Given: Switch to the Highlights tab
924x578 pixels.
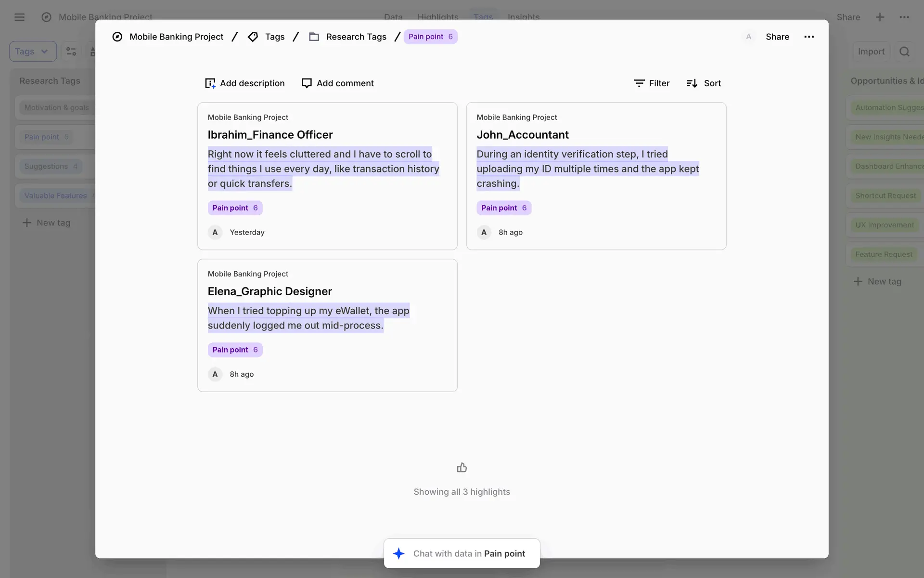Looking at the screenshot, I should (437, 17).
